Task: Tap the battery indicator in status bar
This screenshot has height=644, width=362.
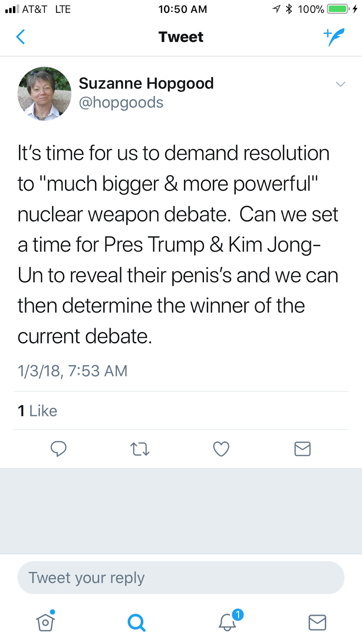Action: pyautogui.click(x=338, y=9)
